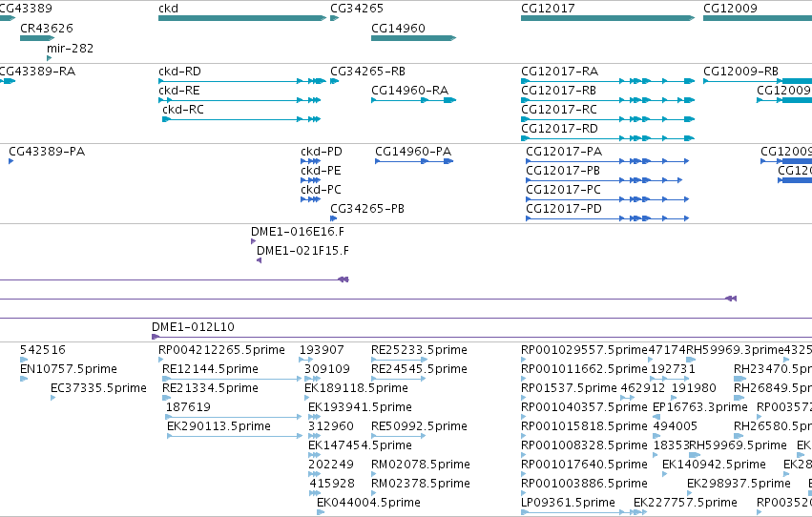Click EST 312960
The height and width of the screenshot is (517, 812).
(314, 436)
